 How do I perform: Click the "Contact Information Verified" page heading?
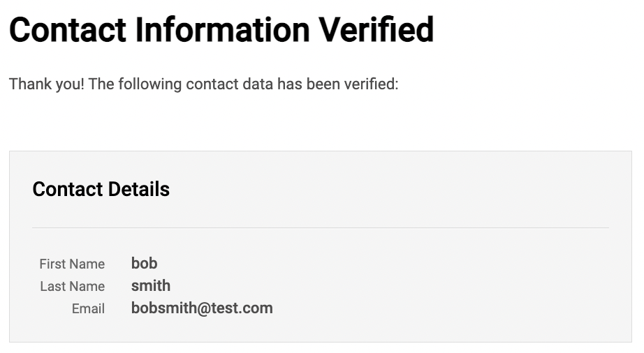(221, 30)
